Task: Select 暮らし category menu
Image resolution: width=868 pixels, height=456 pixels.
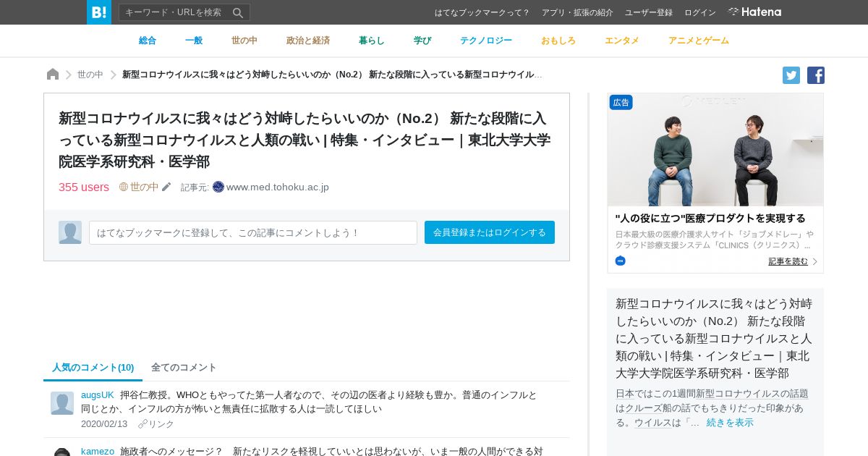Action: (x=372, y=41)
